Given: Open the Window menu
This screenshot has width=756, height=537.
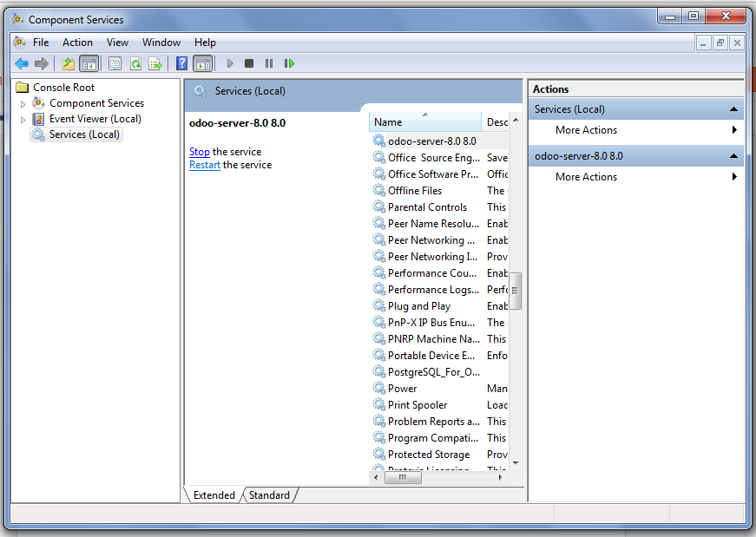Looking at the screenshot, I should (161, 43).
